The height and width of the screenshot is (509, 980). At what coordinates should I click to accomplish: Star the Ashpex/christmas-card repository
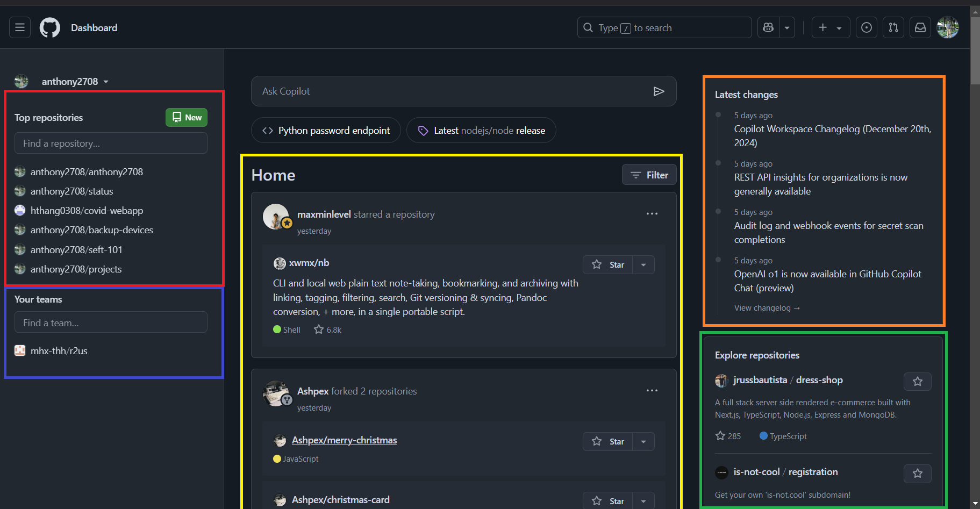pyautogui.click(x=608, y=500)
